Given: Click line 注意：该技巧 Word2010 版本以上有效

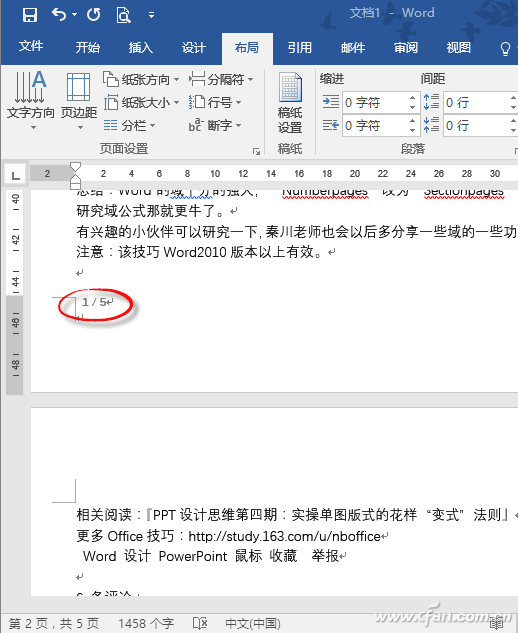Looking at the screenshot, I should pos(201,252).
